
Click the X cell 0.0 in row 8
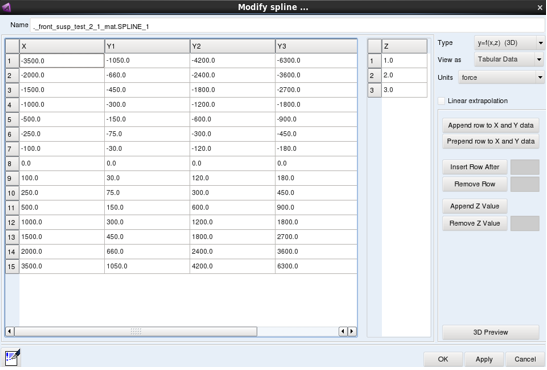[62, 163]
